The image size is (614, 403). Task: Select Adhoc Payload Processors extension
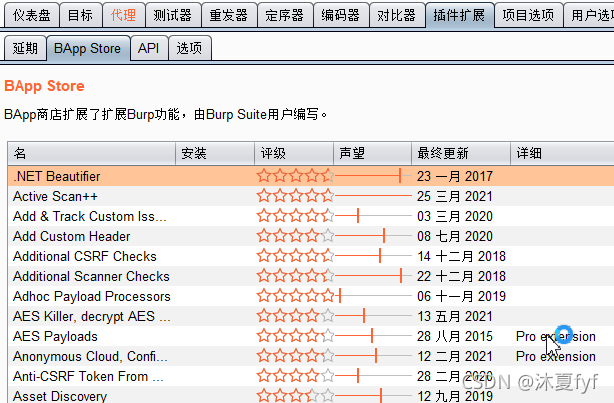click(311, 296)
